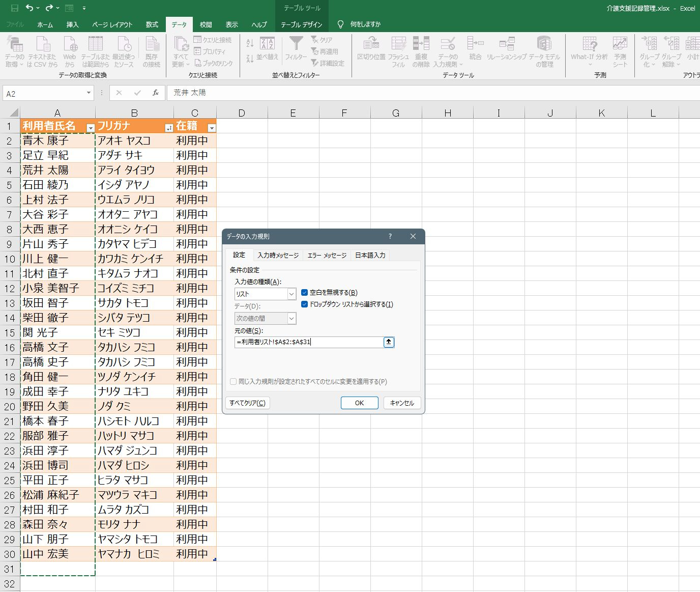Switch to the ホーム ribbon tab
Image resolution: width=700 pixels, height=592 pixels.
[45, 24]
